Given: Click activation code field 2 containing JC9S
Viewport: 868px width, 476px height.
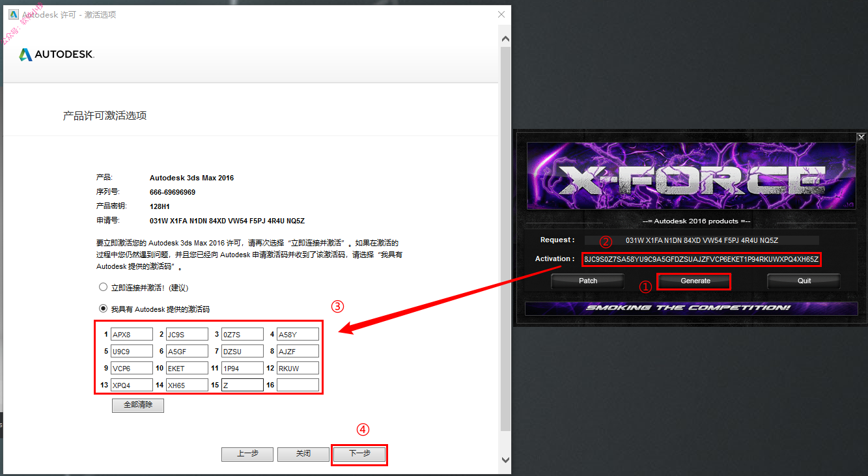Looking at the screenshot, I should click(187, 334).
